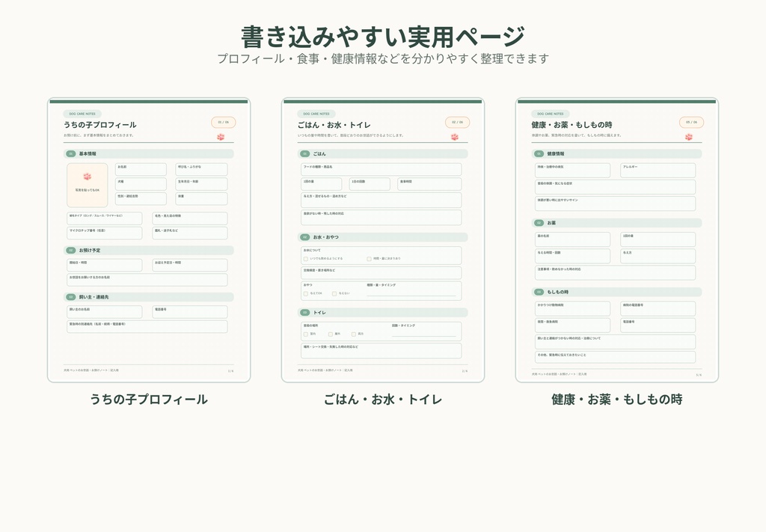Click the 病院の電話番号 field
This screenshot has height=532, width=766.
pos(658,309)
